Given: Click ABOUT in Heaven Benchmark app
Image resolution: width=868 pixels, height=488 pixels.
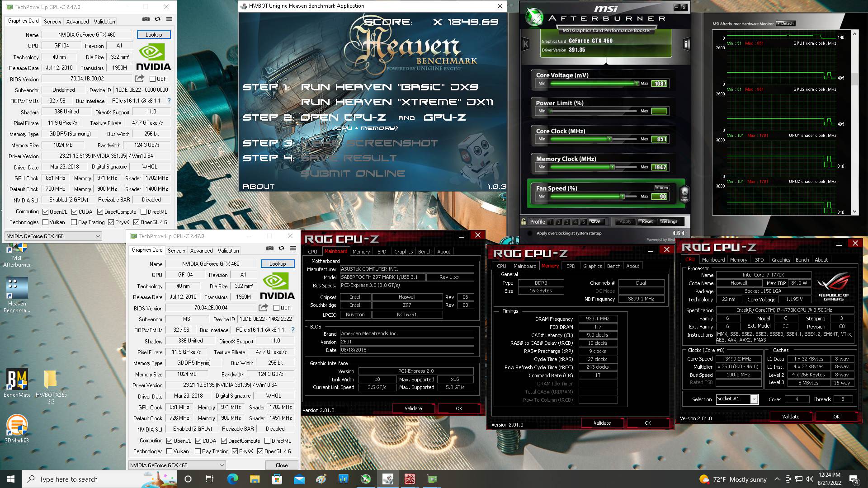Looking at the screenshot, I should pos(259,187).
